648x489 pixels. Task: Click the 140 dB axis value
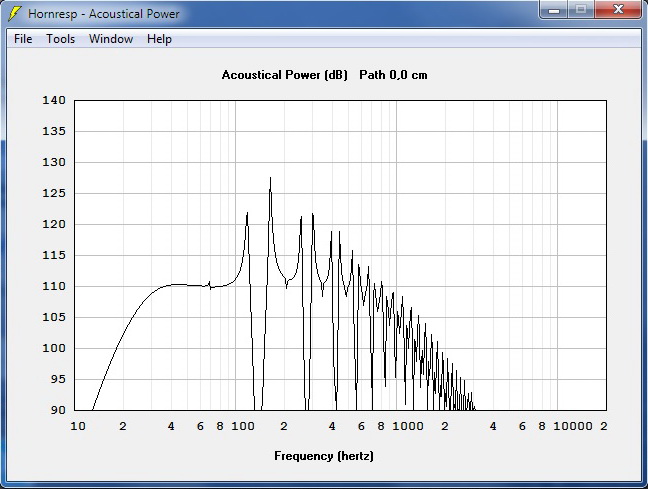pos(54,100)
